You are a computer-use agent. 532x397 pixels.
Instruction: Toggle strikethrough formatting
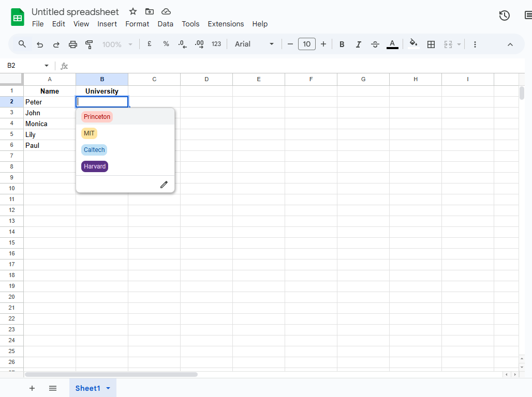coord(375,44)
